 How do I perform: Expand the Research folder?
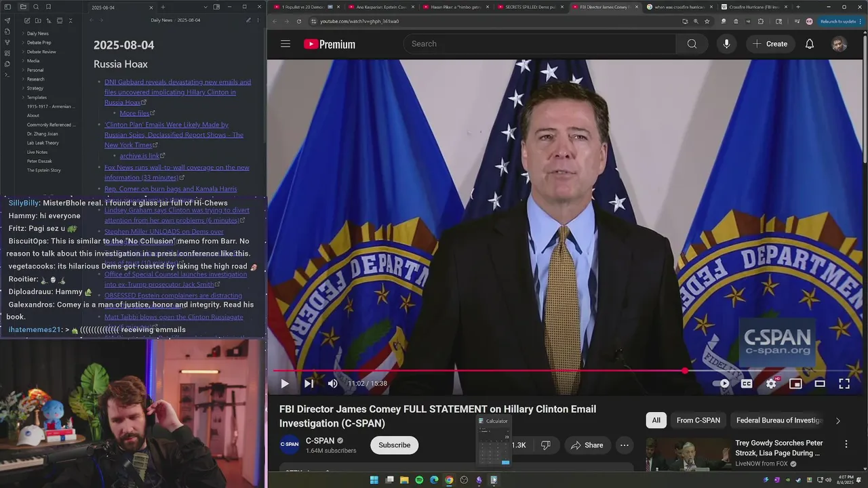35,79
